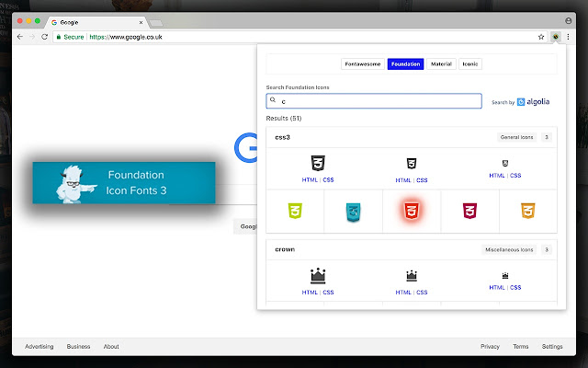The height and width of the screenshot is (368, 588).
Task: Select the glowing red css3 icon
Action: tap(412, 211)
